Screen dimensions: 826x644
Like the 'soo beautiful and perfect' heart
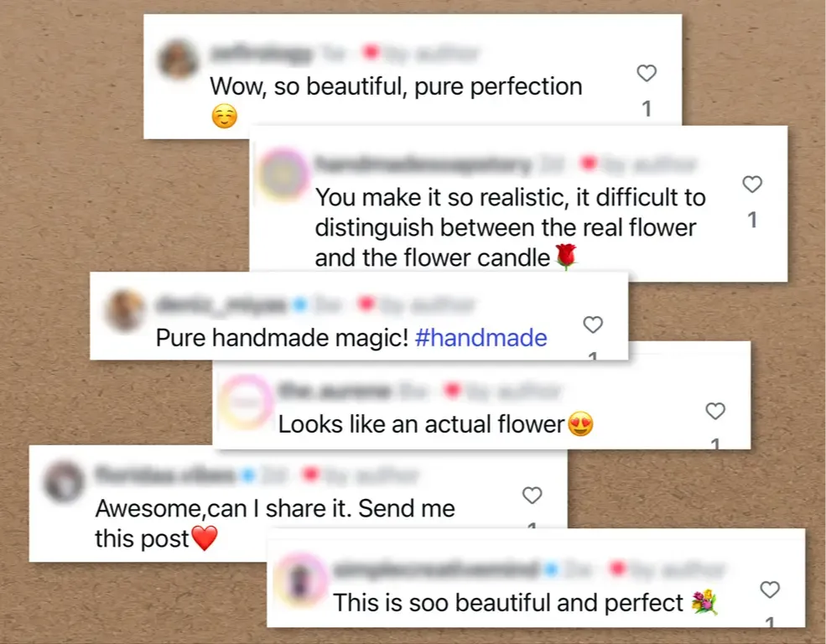770,589
